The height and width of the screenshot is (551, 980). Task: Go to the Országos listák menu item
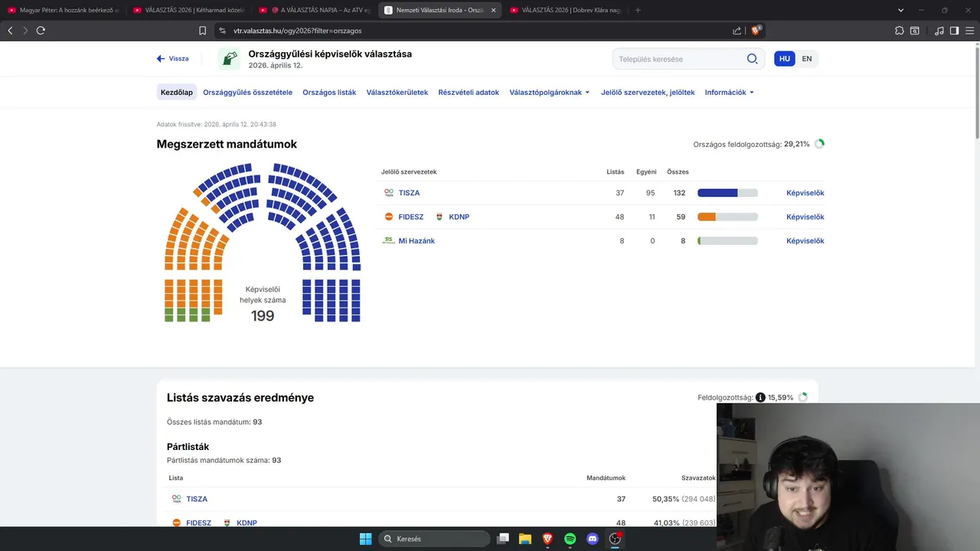pos(329,93)
